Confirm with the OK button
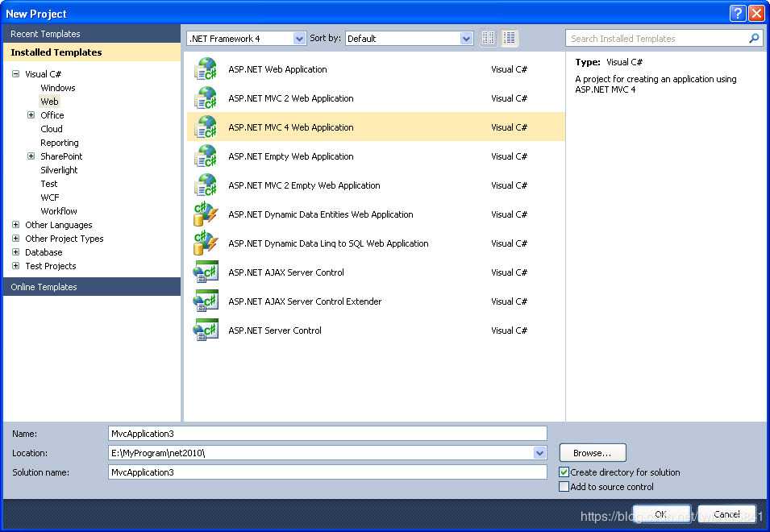 661,513
